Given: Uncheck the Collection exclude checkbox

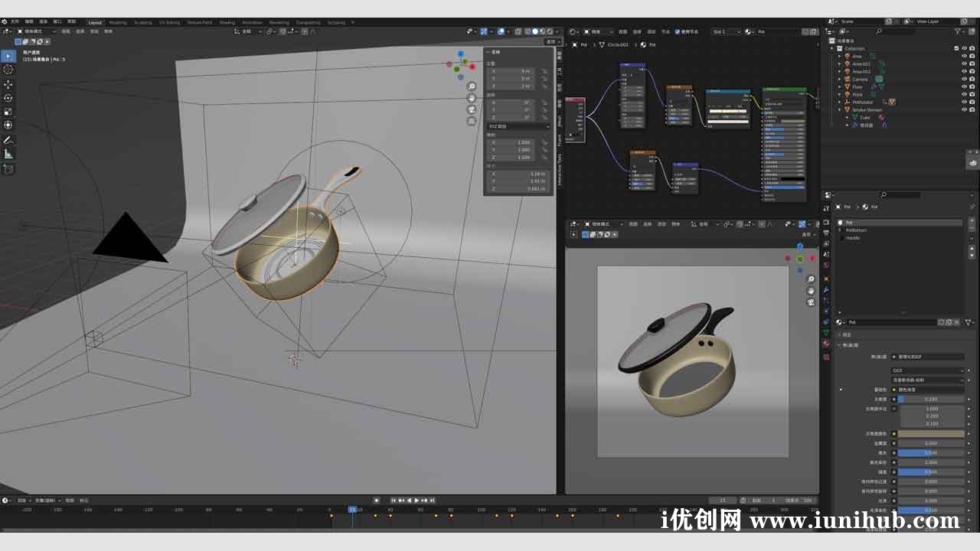Looking at the screenshot, I should [x=956, y=48].
